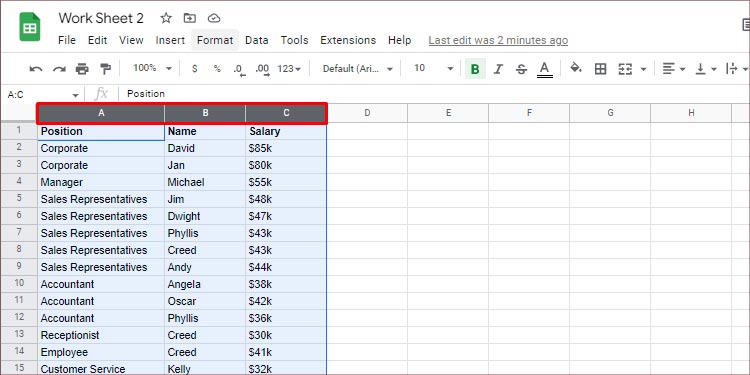Select column D header
Screen dimensions: 750x375
tap(367, 113)
